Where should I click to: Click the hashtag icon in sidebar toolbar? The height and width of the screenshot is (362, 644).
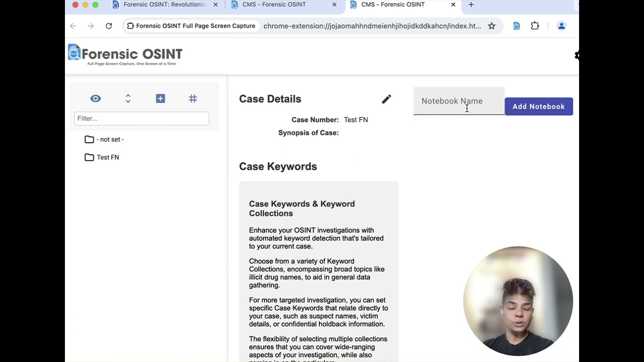click(x=193, y=99)
